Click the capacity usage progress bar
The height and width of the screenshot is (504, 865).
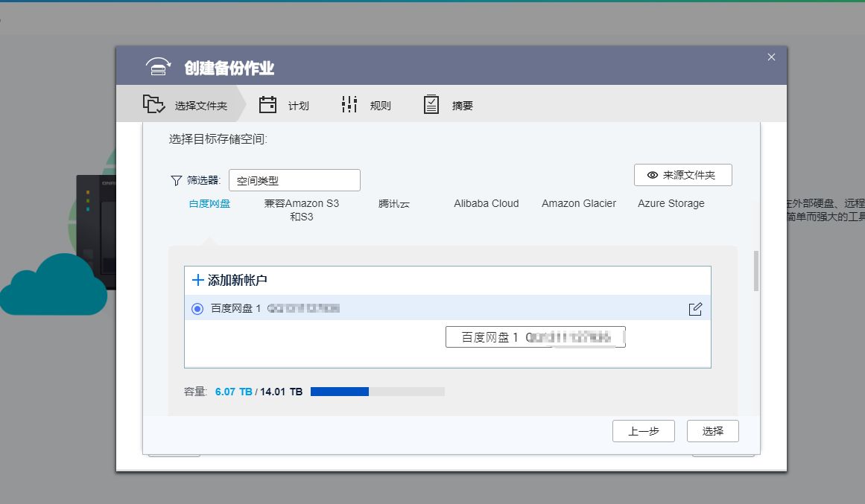point(378,391)
